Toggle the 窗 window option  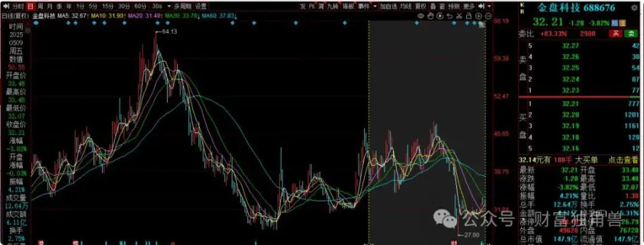442,6
